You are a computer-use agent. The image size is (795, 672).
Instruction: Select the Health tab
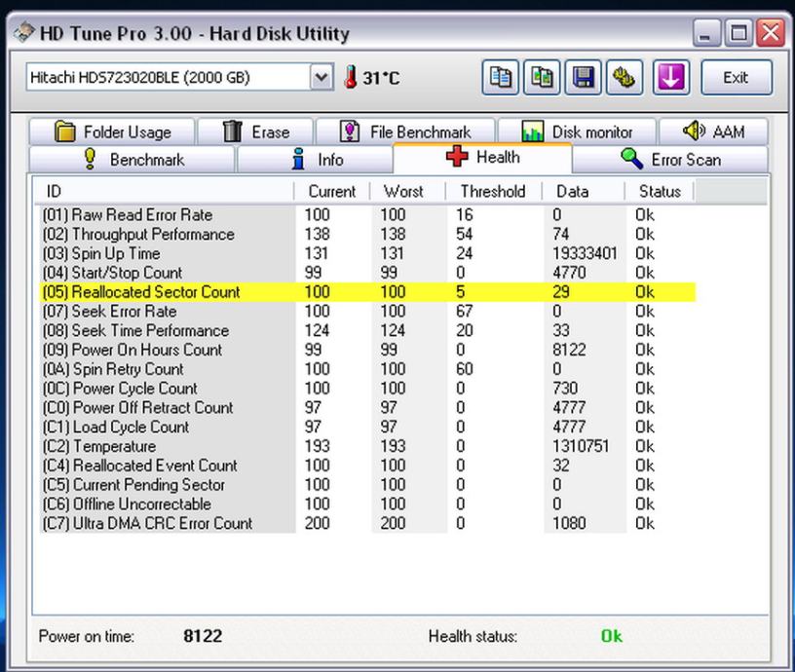point(482,158)
